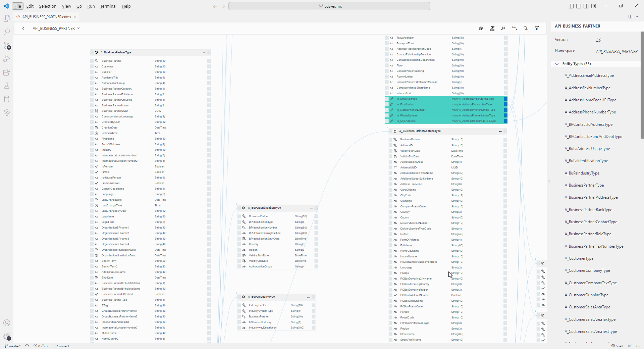Toggle the primary sidebar layout icon
This screenshot has height=349, width=644.
(571, 6)
